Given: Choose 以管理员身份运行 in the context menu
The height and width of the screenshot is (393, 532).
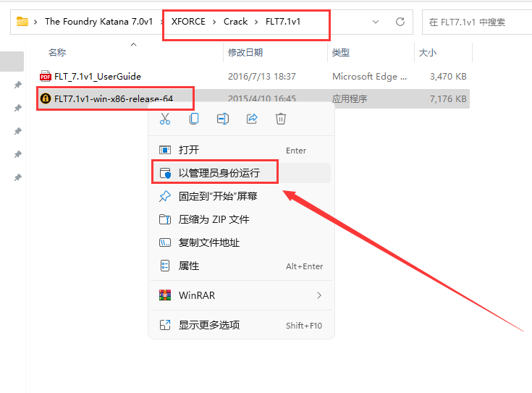Looking at the screenshot, I should point(241,173).
